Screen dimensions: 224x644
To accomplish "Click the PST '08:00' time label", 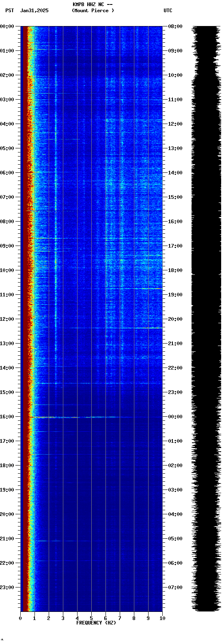I will click(x=7, y=222).
